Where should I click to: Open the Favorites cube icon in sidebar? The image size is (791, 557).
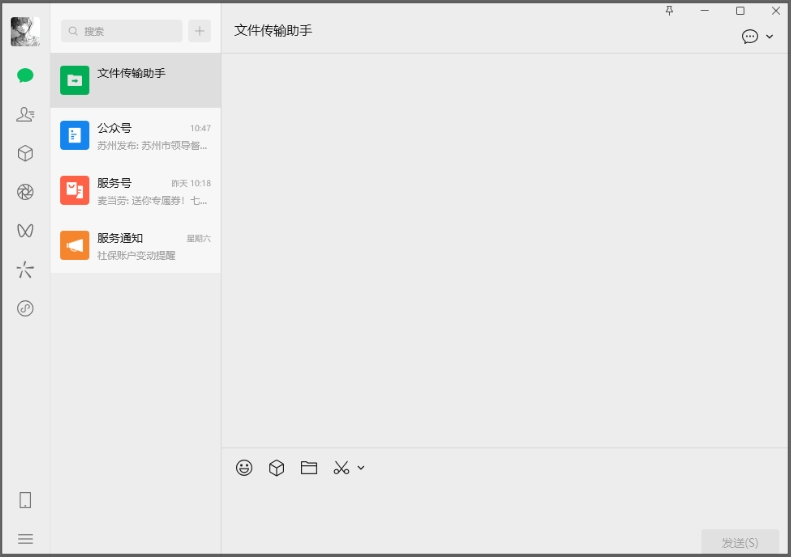(x=25, y=153)
